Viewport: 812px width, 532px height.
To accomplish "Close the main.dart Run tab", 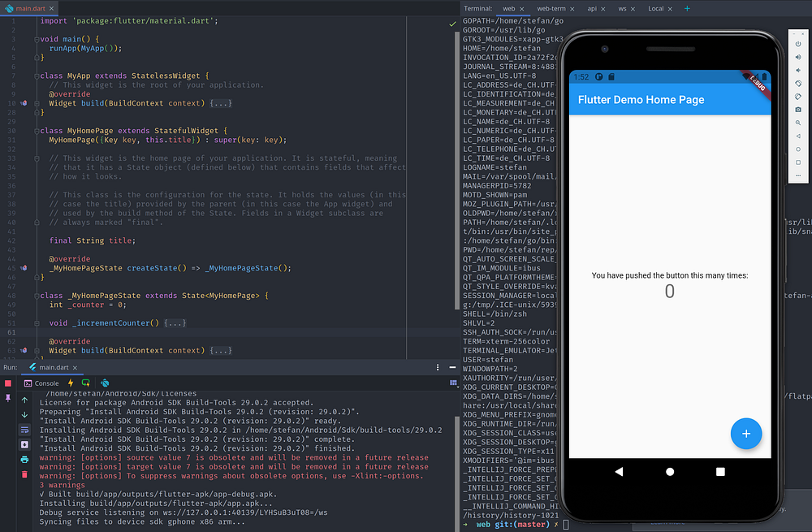I will (75, 368).
